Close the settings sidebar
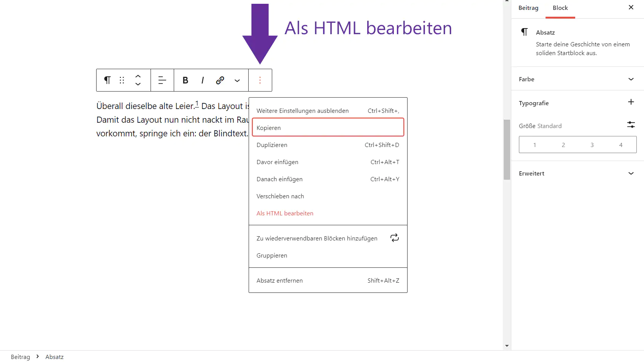The height and width of the screenshot is (362, 644). [x=631, y=7]
